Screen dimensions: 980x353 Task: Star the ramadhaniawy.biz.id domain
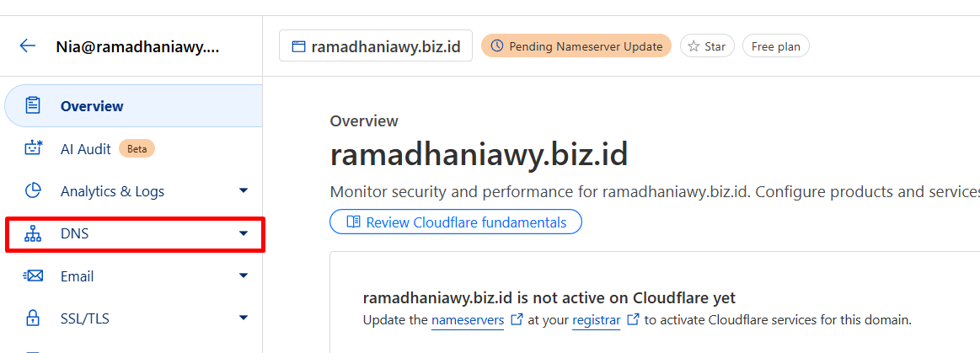[x=707, y=46]
